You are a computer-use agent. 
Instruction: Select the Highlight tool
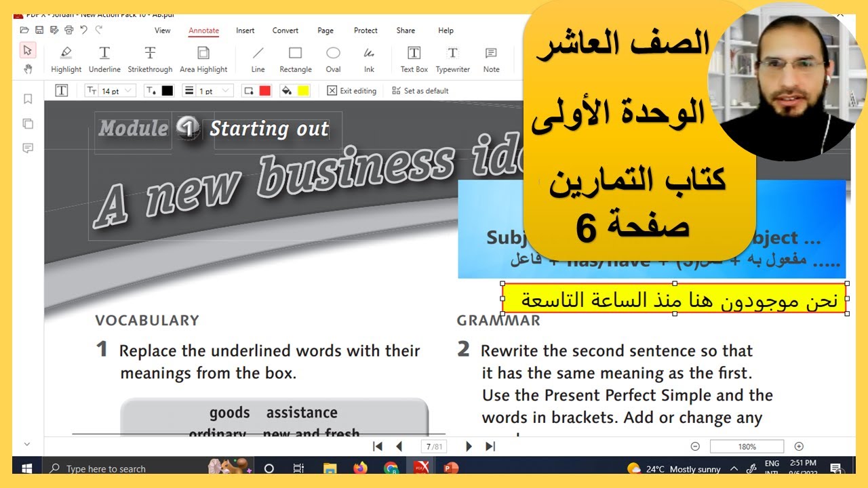pyautogui.click(x=66, y=60)
